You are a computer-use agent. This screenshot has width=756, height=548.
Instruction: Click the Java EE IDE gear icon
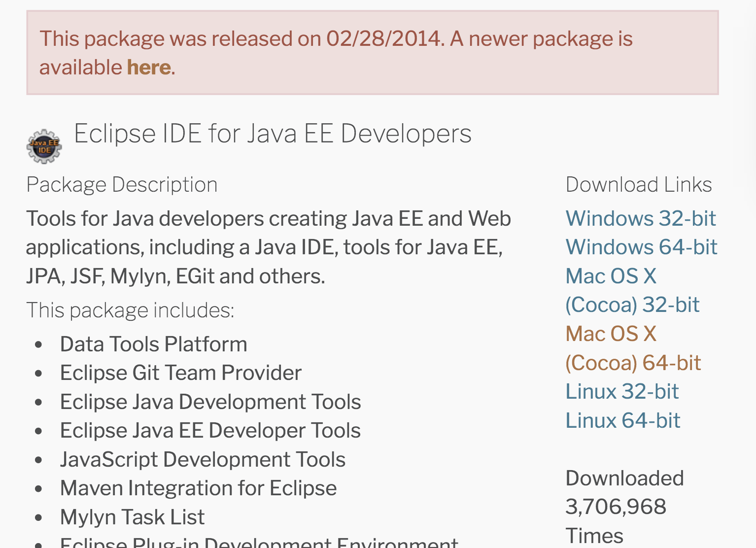44,146
